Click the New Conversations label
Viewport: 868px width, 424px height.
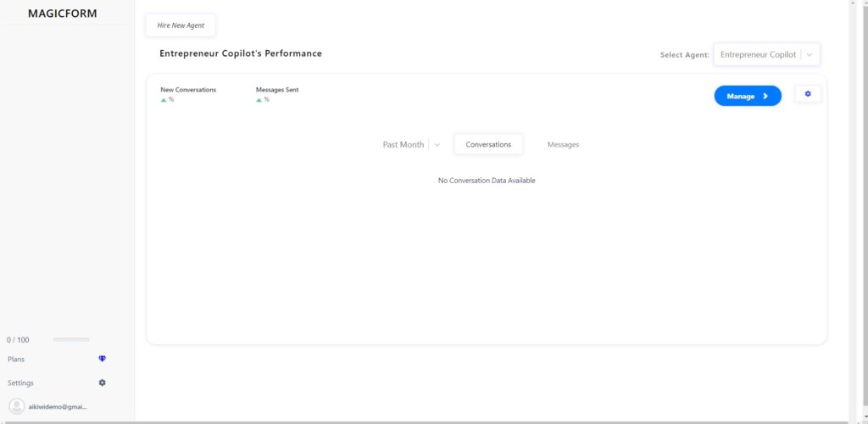188,90
